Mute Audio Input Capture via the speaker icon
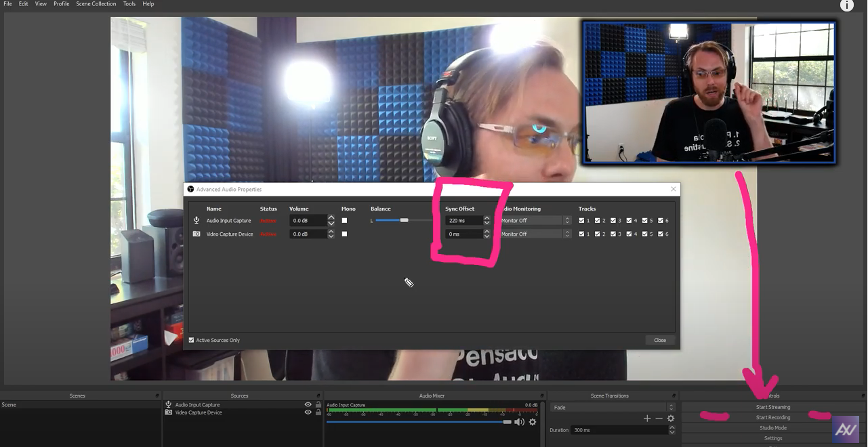Image resolution: width=868 pixels, height=447 pixels. 519,421
